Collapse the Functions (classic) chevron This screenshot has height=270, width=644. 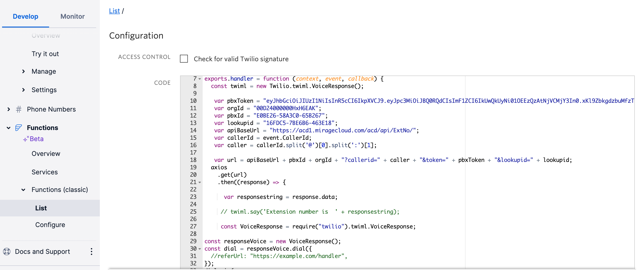tap(23, 190)
